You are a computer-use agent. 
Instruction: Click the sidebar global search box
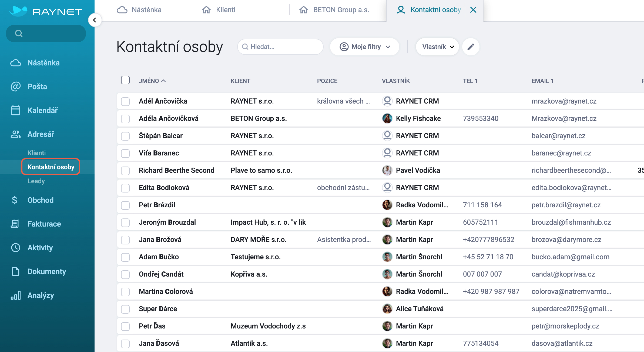[46, 34]
